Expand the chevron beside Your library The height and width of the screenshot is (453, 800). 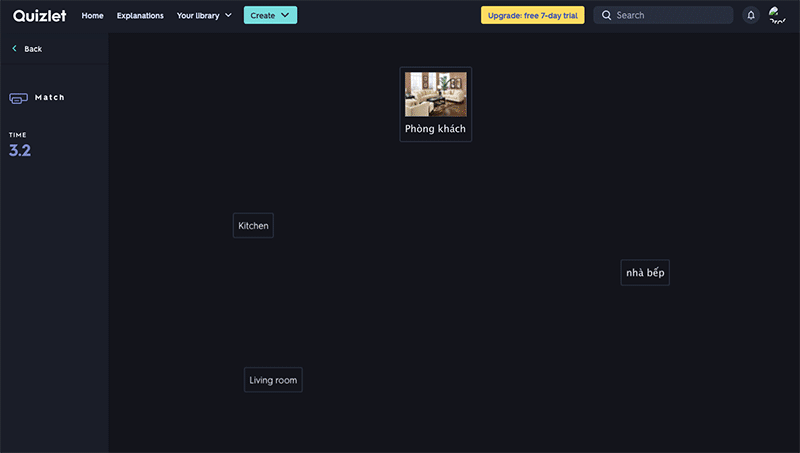228,15
